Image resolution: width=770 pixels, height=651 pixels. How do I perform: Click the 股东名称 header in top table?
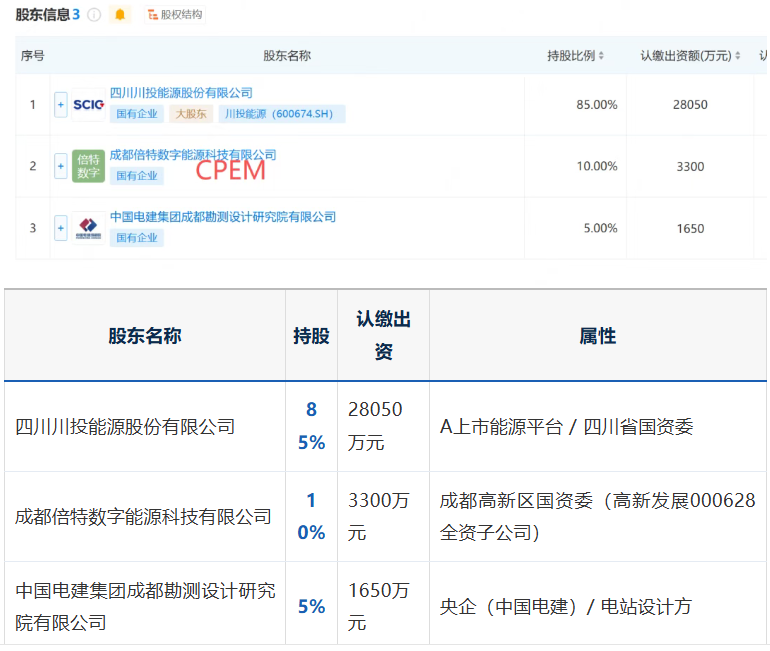click(287, 56)
